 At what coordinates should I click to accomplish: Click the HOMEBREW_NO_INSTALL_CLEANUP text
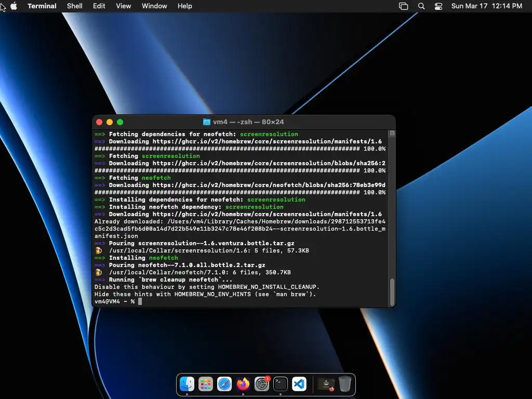point(267,287)
